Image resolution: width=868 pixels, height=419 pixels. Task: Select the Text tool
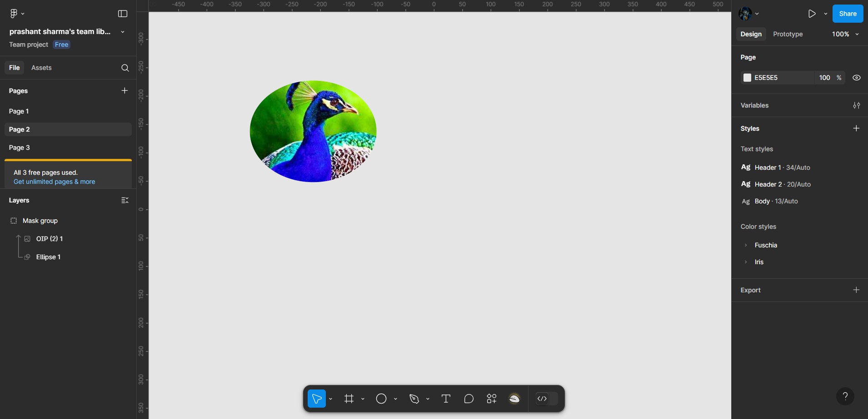[x=446, y=399]
